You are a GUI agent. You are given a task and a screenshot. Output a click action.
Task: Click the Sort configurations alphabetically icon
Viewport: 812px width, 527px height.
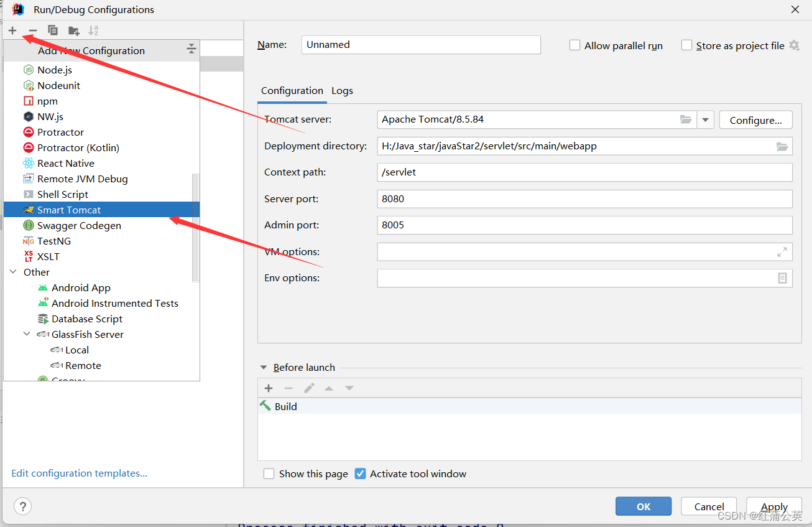[93, 30]
